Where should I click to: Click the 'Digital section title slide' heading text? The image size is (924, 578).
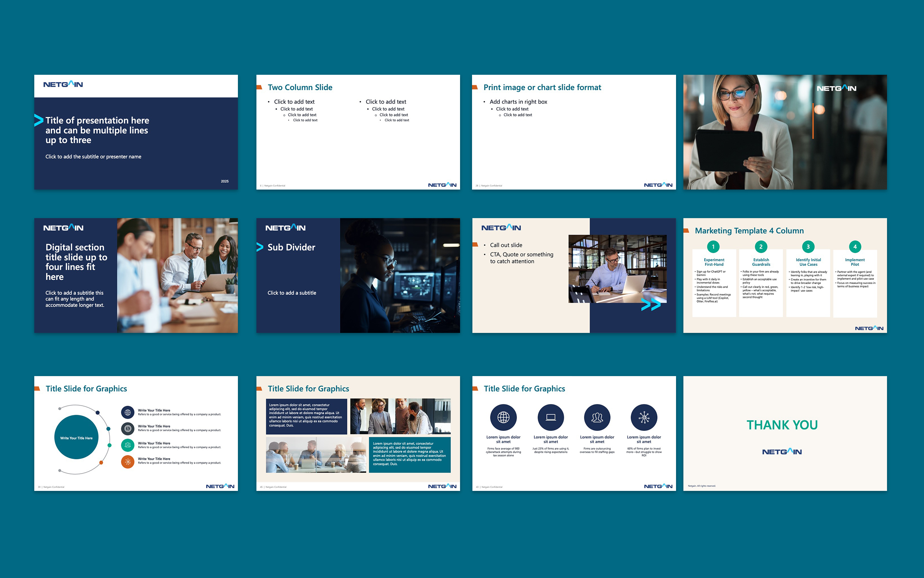click(x=76, y=262)
